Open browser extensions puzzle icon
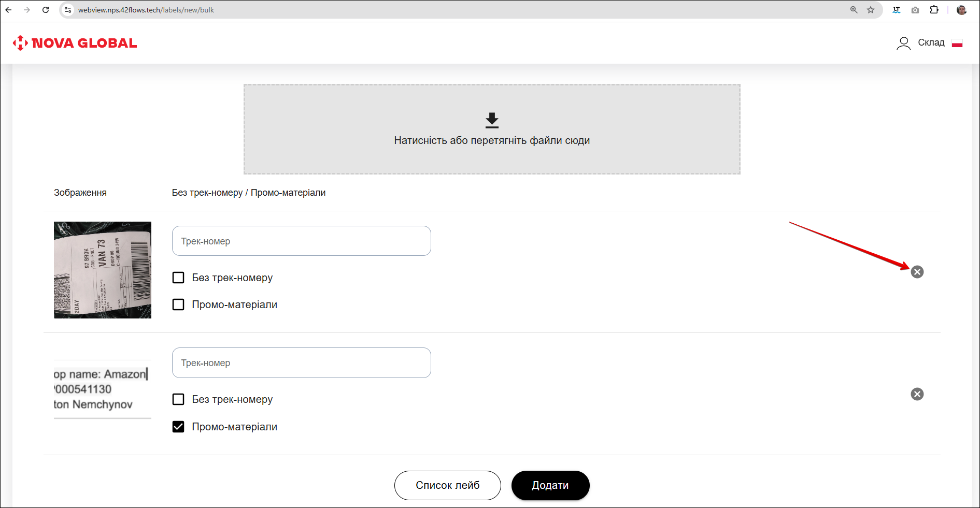 coord(934,10)
